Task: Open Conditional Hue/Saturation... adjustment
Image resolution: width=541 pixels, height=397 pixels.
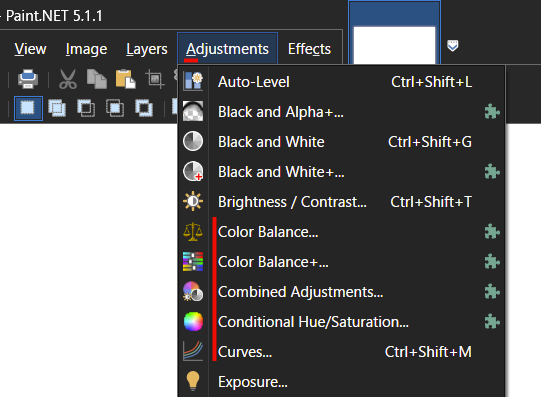Action: [x=342, y=322]
